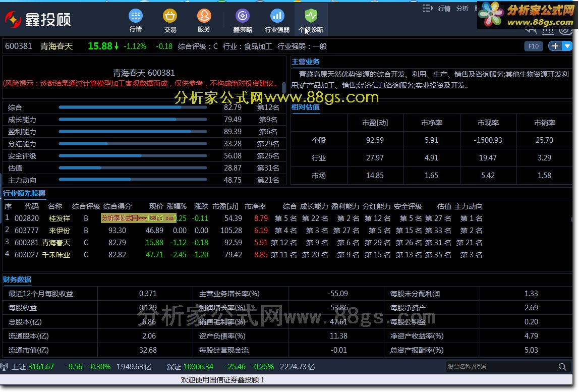579x392 pixels.
Task: Focus the 股票名称/代码 search field
Action: click(500, 367)
